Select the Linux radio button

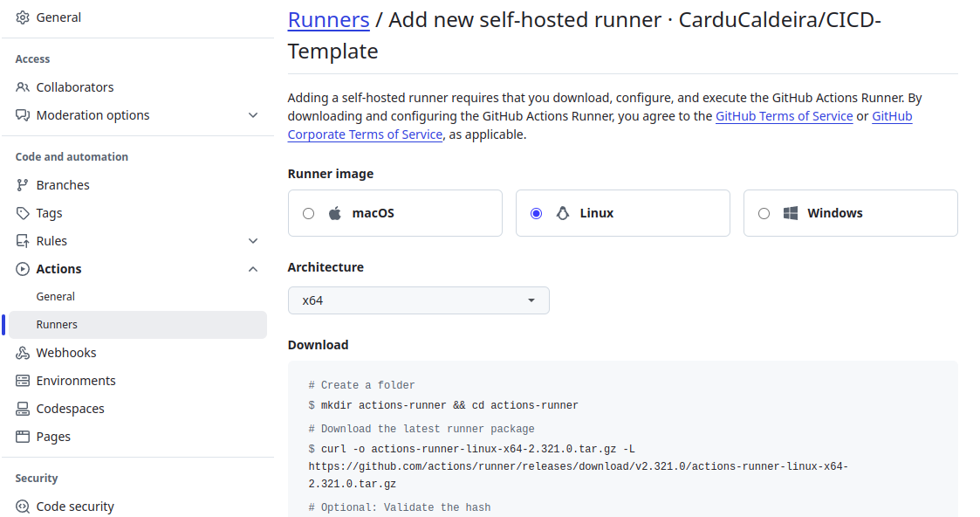click(x=536, y=213)
